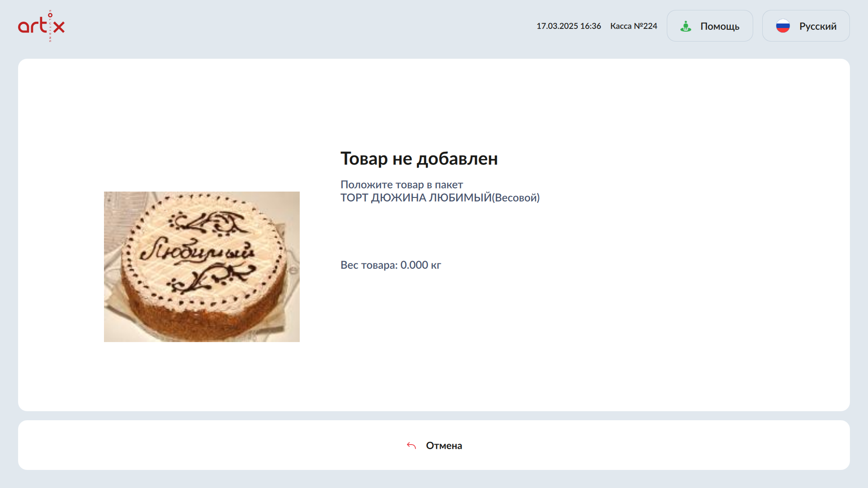Click the Товар не добавлен heading
868x488 pixels.
pos(419,159)
